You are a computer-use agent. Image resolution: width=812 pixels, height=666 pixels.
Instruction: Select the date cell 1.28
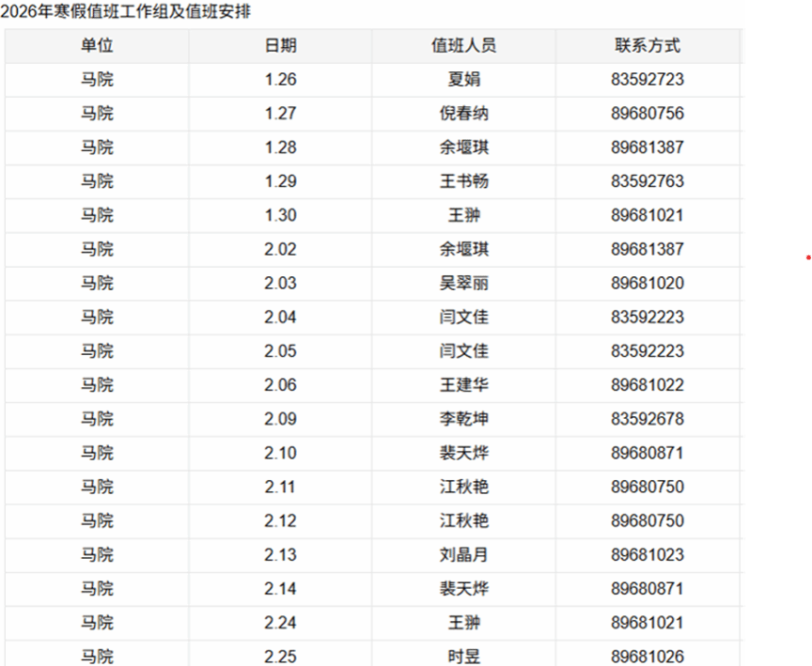click(280, 147)
